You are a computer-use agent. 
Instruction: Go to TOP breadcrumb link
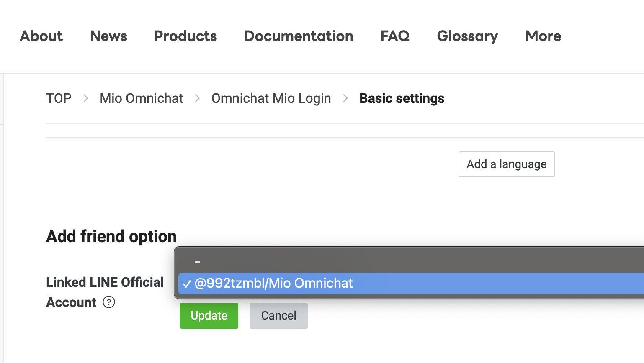59,98
